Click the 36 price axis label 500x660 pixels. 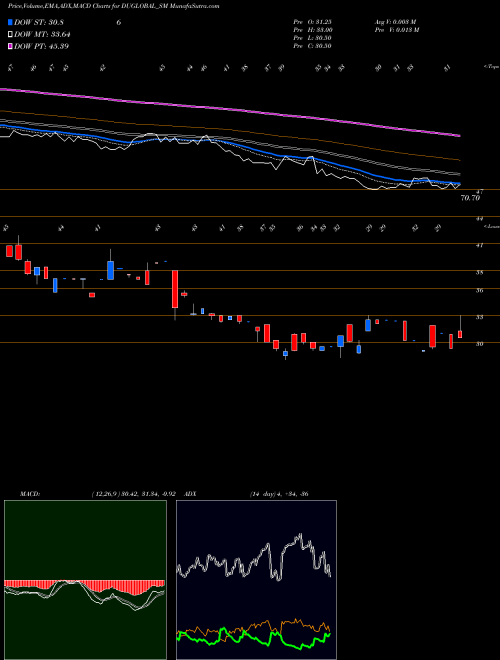[479, 290]
